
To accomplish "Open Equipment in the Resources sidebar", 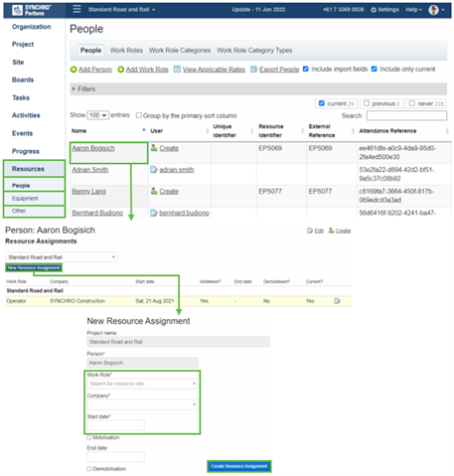I will coord(25,198).
